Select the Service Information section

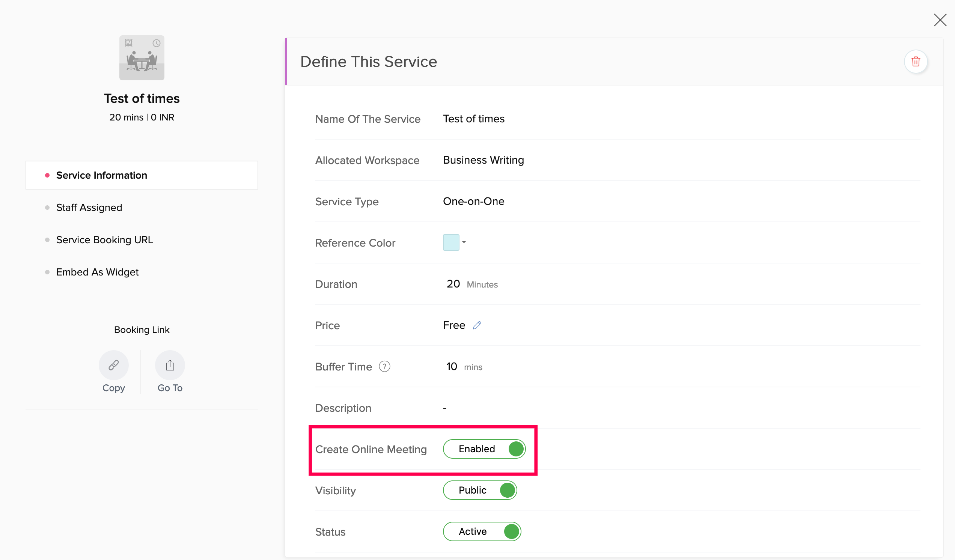click(102, 175)
